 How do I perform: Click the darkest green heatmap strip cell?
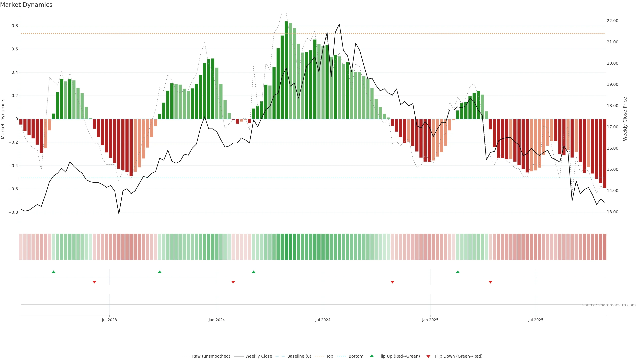tap(286, 247)
